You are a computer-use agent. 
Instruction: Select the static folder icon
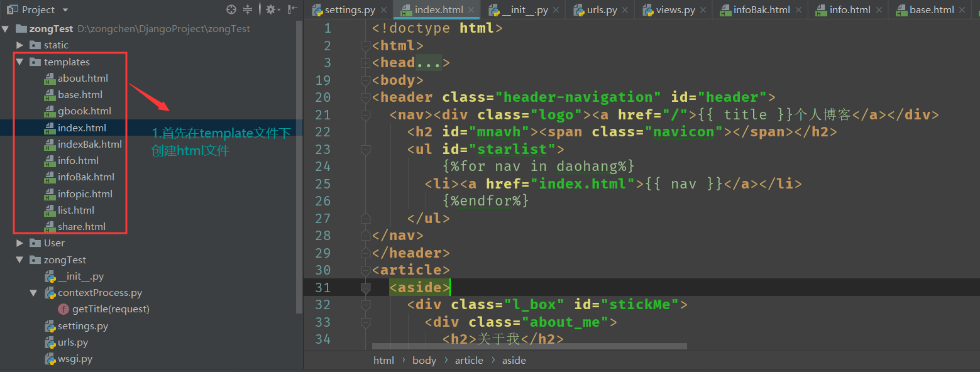[x=35, y=45]
